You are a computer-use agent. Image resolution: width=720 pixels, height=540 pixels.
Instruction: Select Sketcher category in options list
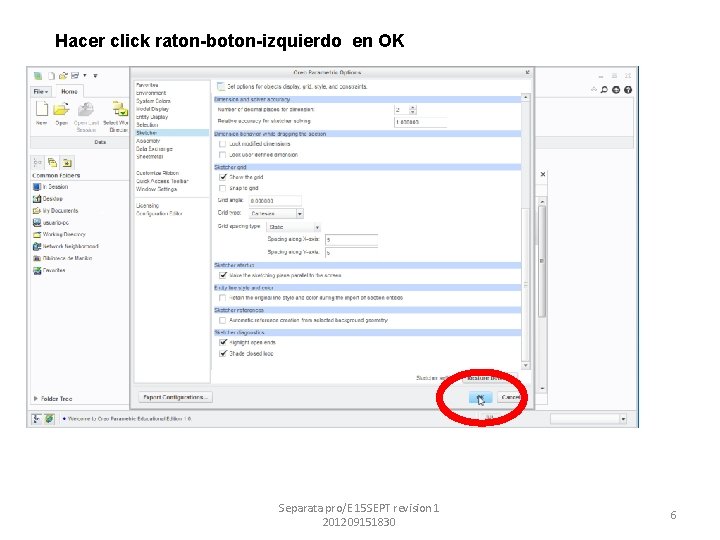[x=172, y=133]
